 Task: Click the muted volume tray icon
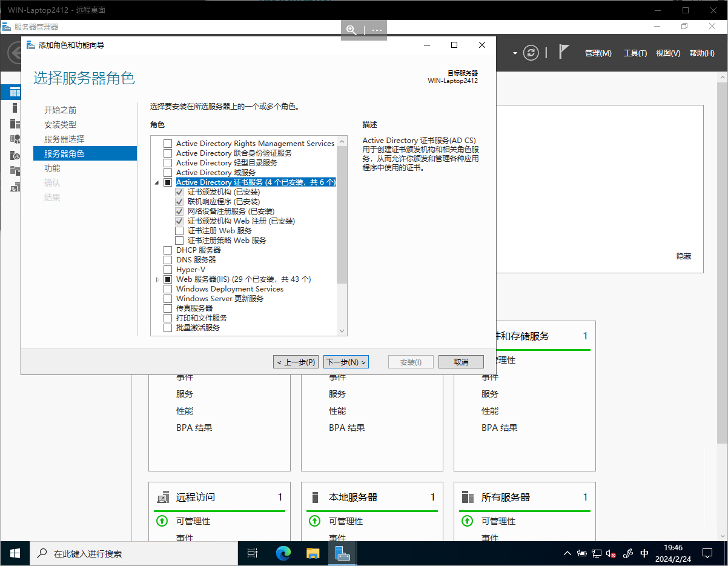point(612,553)
